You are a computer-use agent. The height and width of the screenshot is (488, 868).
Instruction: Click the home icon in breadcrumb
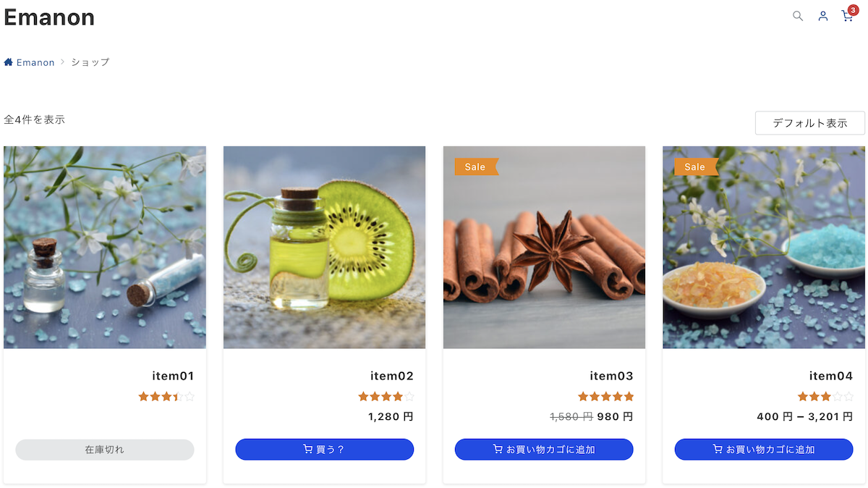[9, 62]
